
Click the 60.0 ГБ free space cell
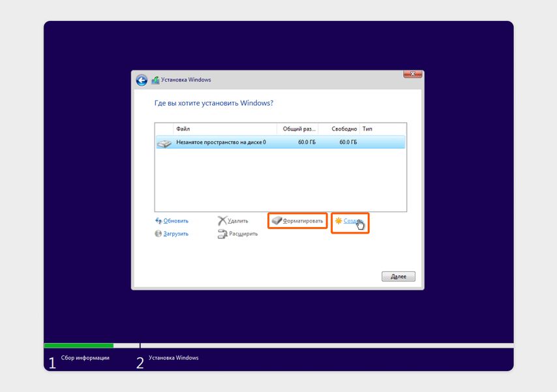[x=348, y=142]
